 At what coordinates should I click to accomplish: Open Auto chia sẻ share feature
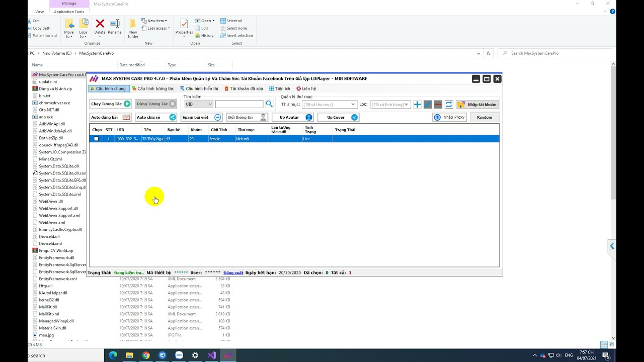pyautogui.click(x=156, y=117)
